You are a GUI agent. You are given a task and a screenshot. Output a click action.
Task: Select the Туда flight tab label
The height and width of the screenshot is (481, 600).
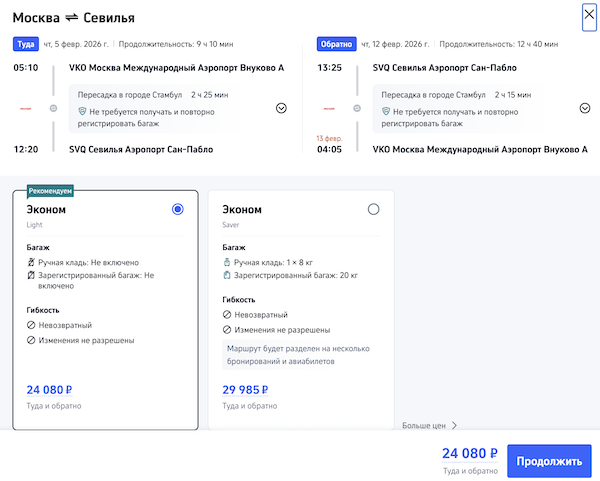coord(25,44)
